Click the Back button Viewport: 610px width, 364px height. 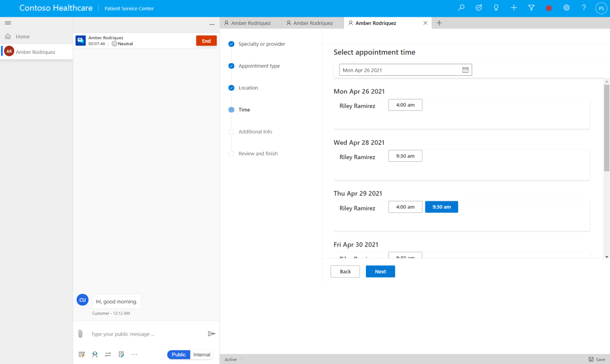(345, 271)
